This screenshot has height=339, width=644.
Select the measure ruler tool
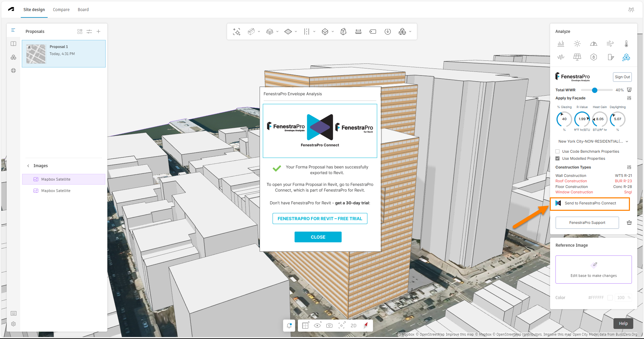[x=358, y=32]
